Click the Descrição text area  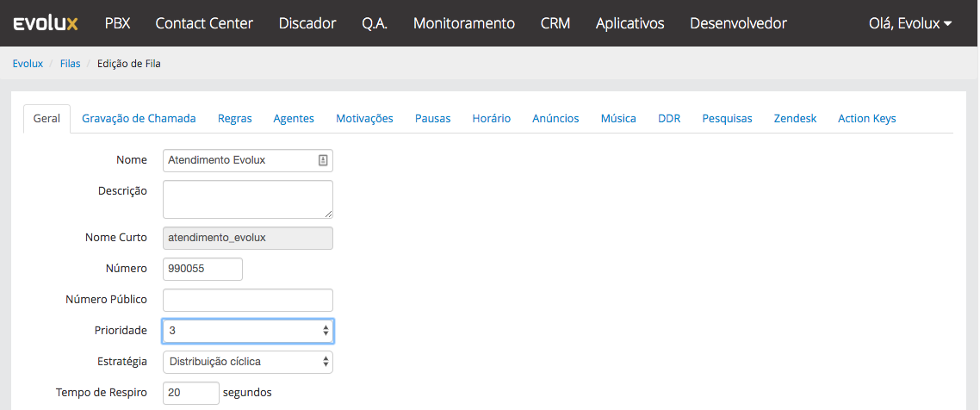point(247,199)
